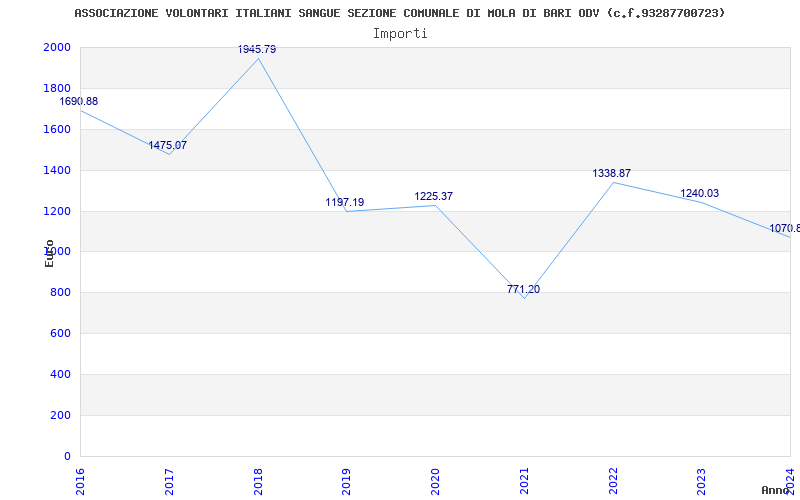Click the 1240.03 data label

tap(699, 193)
